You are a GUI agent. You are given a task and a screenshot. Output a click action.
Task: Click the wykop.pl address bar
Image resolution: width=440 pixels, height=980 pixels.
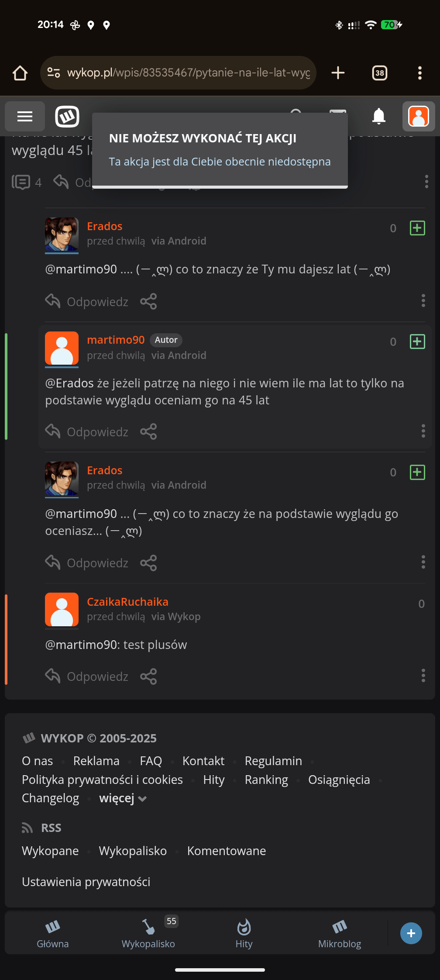(188, 73)
